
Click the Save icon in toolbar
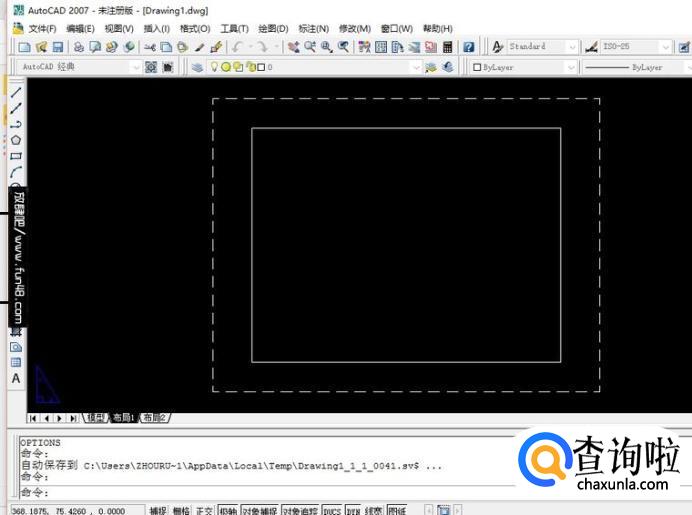tap(58, 47)
